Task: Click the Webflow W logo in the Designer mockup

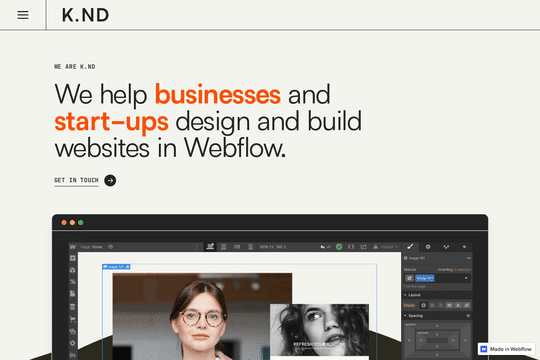Action: 73,247
